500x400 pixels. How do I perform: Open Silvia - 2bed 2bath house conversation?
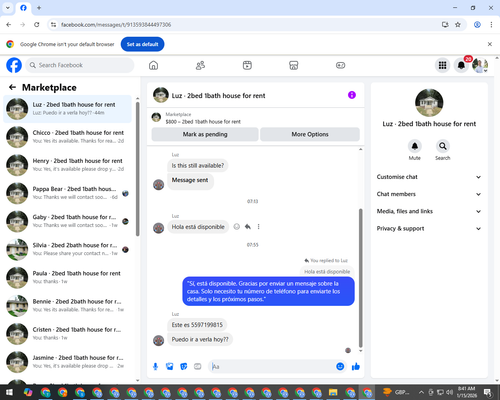click(68, 249)
